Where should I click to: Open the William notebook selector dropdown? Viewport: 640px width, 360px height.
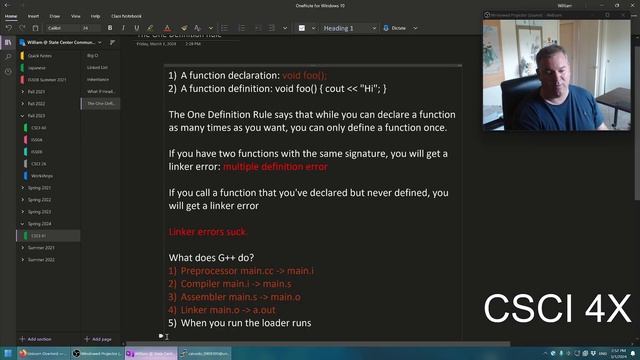61,42
